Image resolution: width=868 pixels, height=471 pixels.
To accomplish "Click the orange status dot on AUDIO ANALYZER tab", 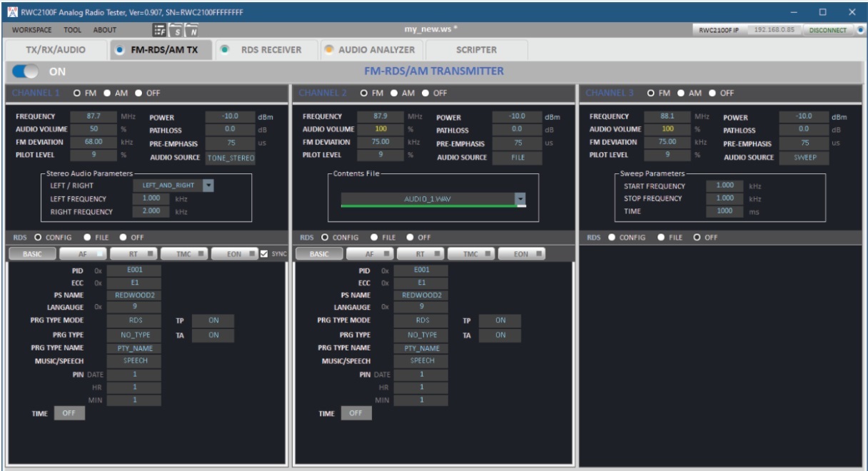I will click(328, 50).
